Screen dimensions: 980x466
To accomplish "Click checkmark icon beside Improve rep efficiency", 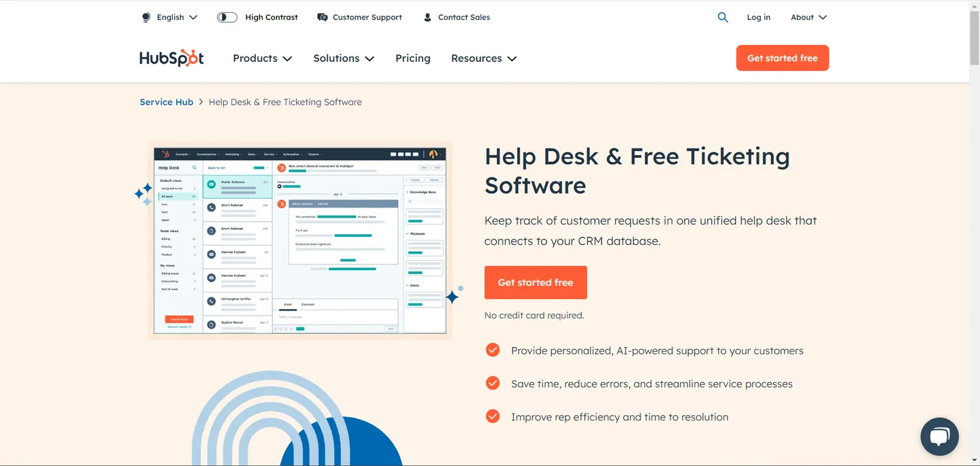I will tap(493, 416).
